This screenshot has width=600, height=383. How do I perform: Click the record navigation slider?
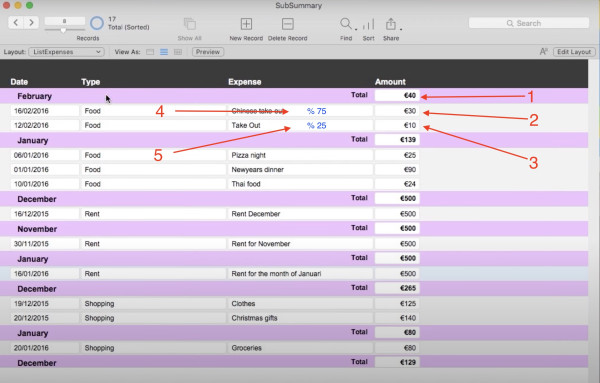[x=65, y=30]
